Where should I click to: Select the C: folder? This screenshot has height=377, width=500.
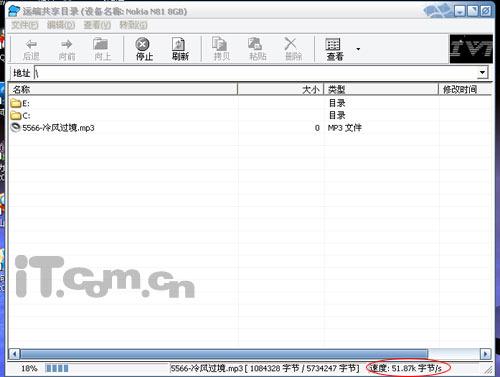click(x=20, y=116)
